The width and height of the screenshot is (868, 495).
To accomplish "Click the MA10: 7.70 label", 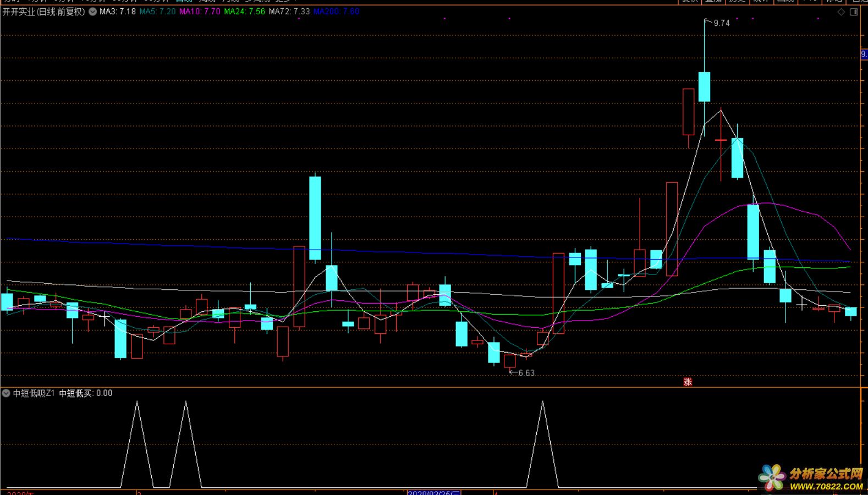I will click(x=200, y=12).
